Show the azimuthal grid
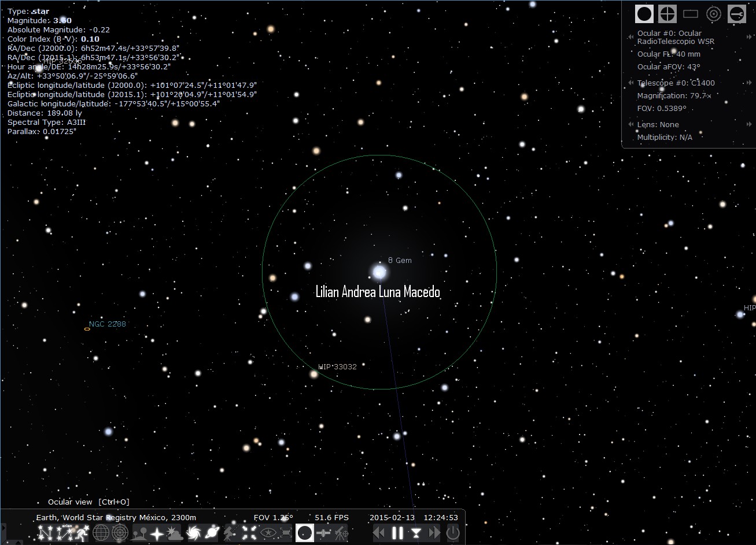The image size is (756, 545). point(120,533)
